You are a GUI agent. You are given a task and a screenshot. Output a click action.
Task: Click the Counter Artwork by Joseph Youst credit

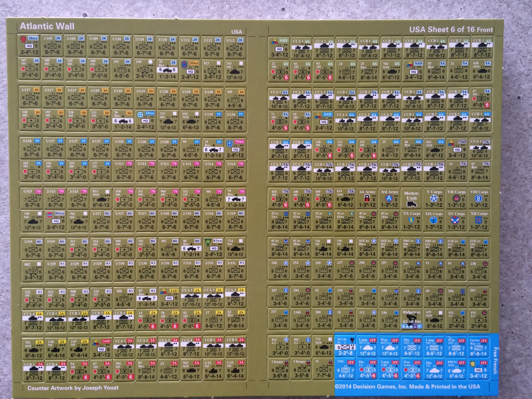[73, 388]
